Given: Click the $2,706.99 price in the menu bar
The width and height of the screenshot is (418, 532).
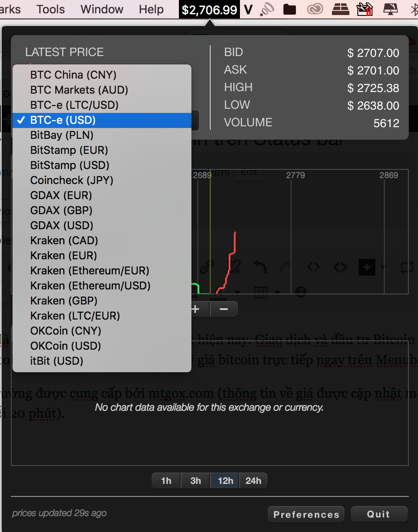Looking at the screenshot, I should (x=209, y=9).
